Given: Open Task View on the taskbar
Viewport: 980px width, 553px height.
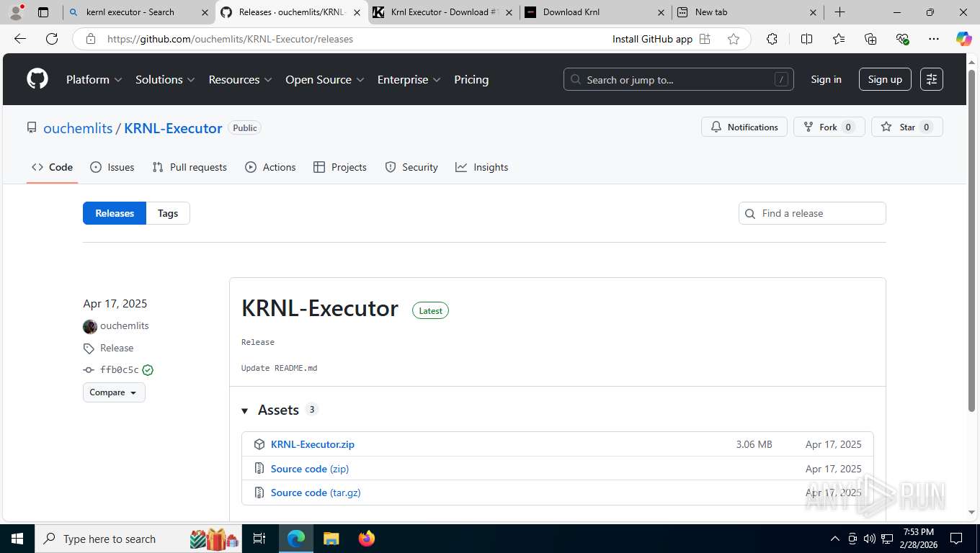Looking at the screenshot, I should [x=259, y=539].
